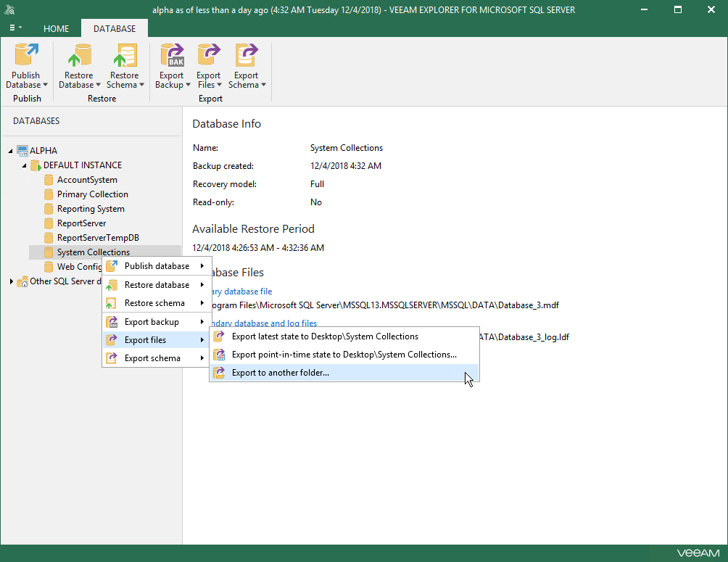
Task: Click the Primary Collection database icon
Action: 49,194
